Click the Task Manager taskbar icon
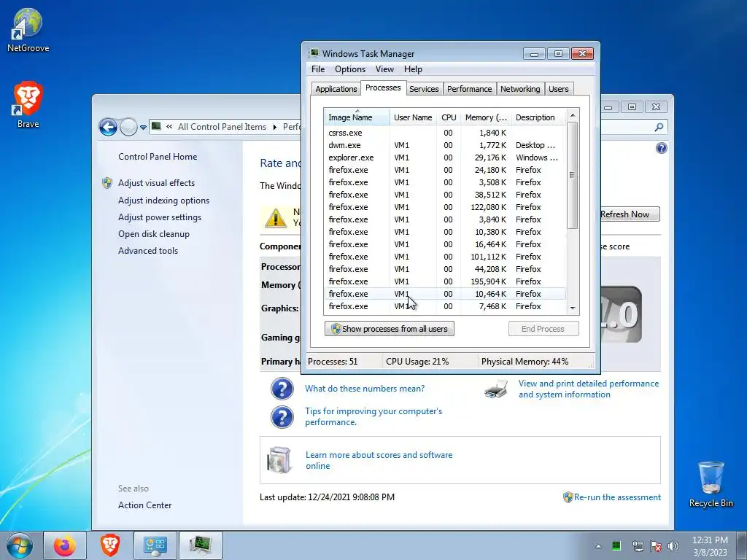The width and height of the screenshot is (747, 560). [x=200, y=545]
